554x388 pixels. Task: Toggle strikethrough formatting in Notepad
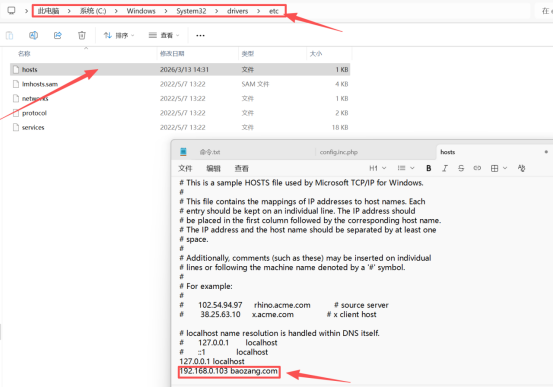[461, 168]
